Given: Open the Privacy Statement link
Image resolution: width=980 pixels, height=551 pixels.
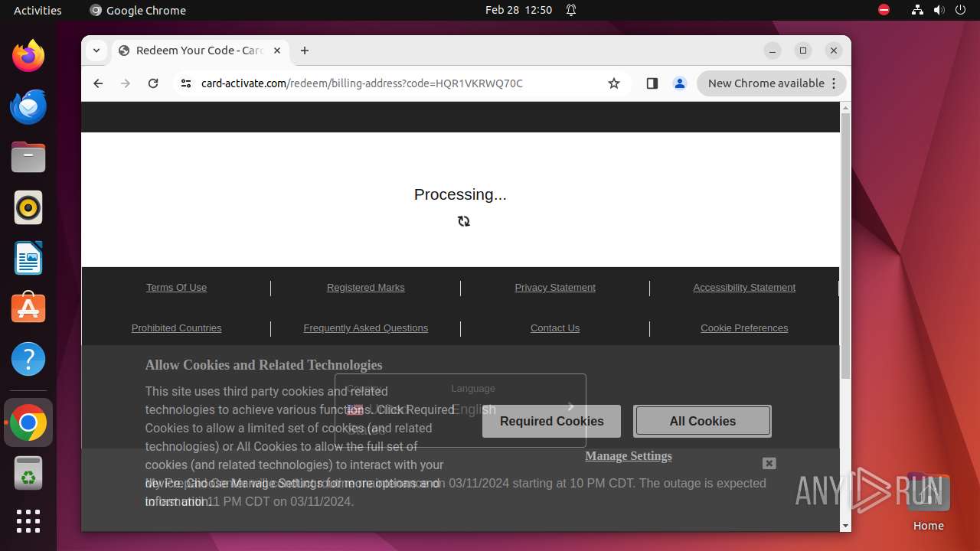Looking at the screenshot, I should 555,288.
